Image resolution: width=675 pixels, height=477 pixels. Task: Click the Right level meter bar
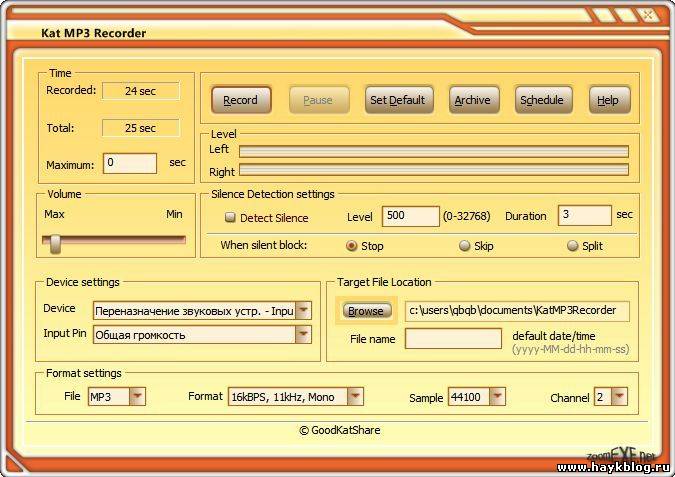(x=434, y=170)
